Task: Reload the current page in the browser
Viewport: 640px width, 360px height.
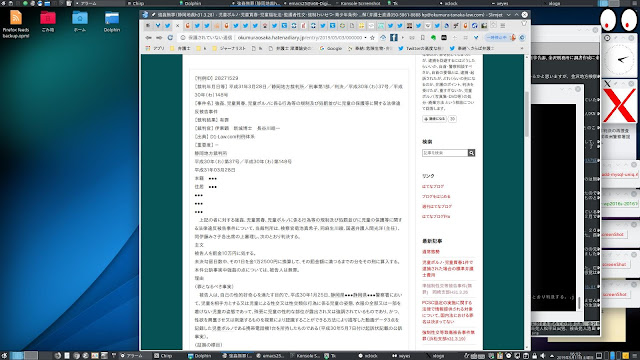Action: pos(170,38)
